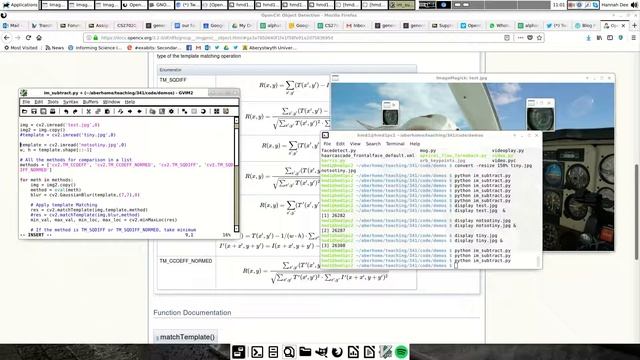This screenshot has width=640, height=360.
Task: Click the GIMP icon in the dock
Action: 321,352
